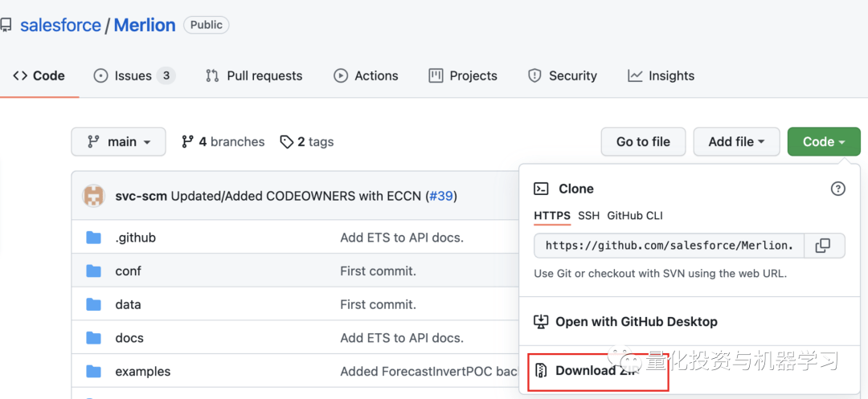Open the data folder
868x399 pixels.
[128, 304]
